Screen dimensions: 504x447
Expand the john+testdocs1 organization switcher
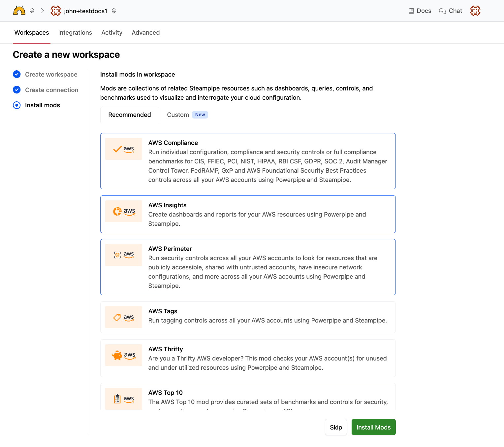[114, 11]
